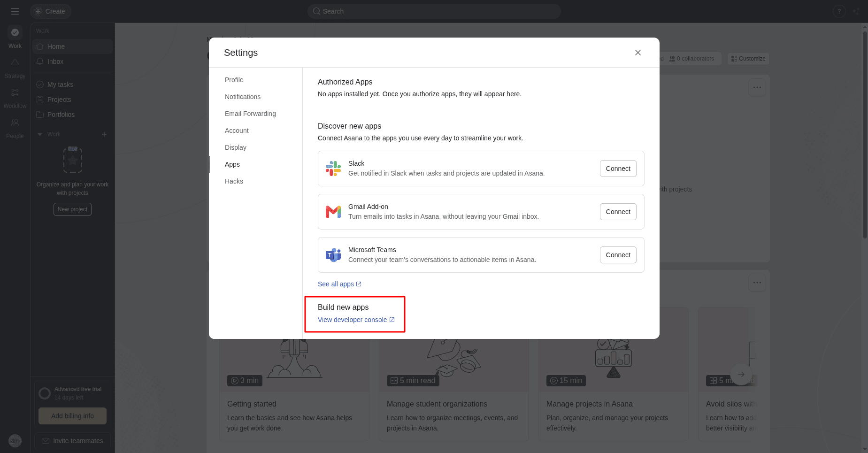This screenshot has width=868, height=453.
Task: Click the Slack logo icon
Action: point(333,169)
